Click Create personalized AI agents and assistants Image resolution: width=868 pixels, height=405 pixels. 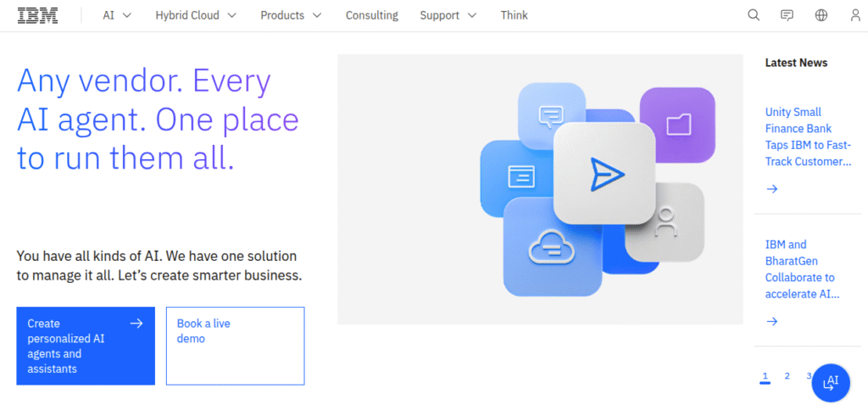pyautogui.click(x=86, y=346)
